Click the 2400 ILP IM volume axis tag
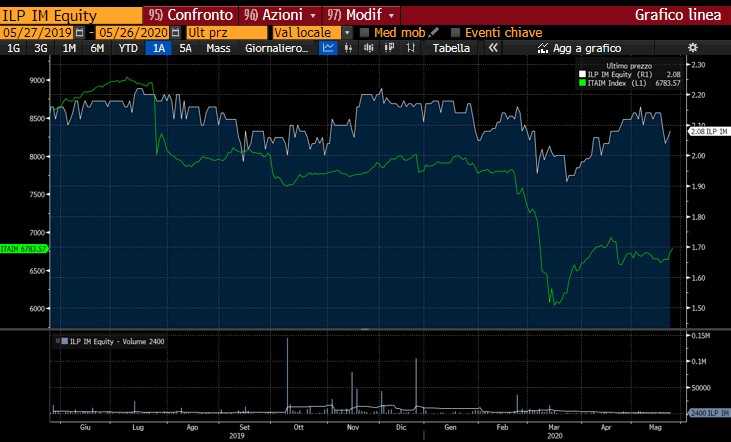The width and height of the screenshot is (731, 442). [x=709, y=413]
